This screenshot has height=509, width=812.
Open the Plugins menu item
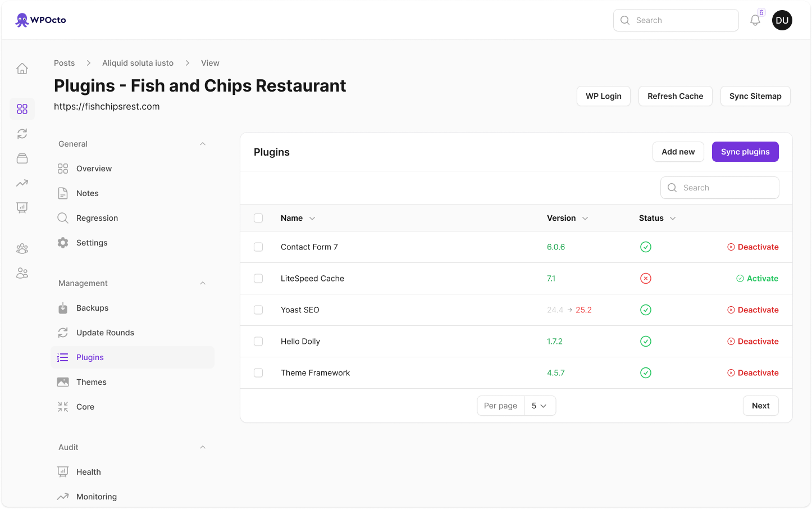(133, 357)
